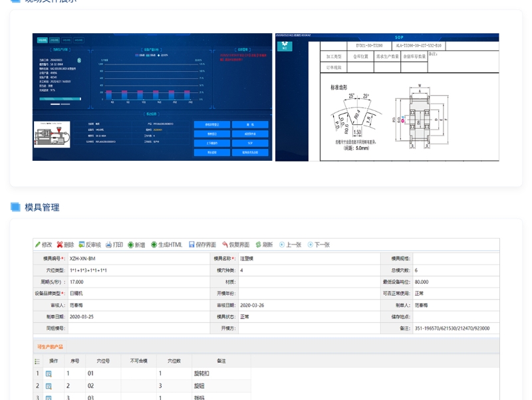Screen dimensions: 532x400
Task: Click the 生成HTML toolbar button
Action: click(167, 245)
